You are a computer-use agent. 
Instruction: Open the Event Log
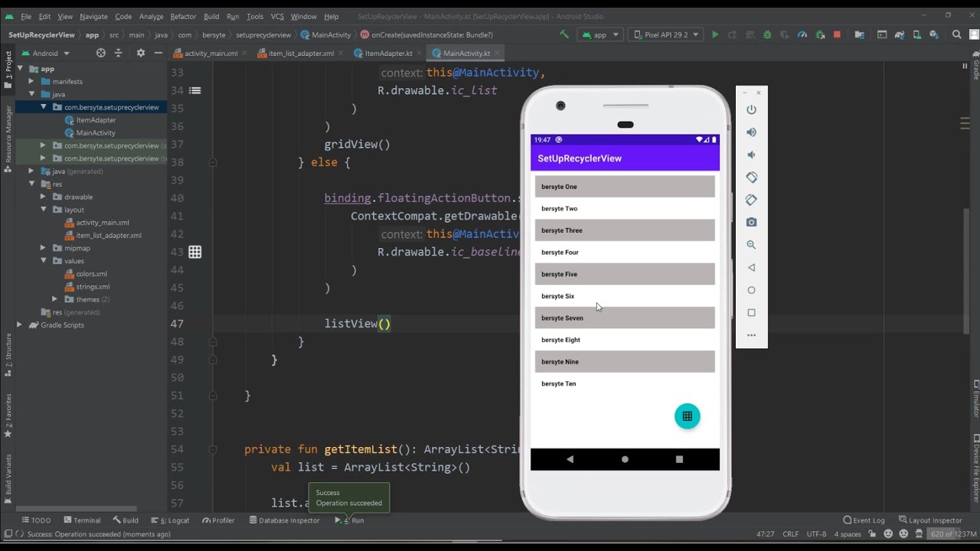click(x=864, y=520)
